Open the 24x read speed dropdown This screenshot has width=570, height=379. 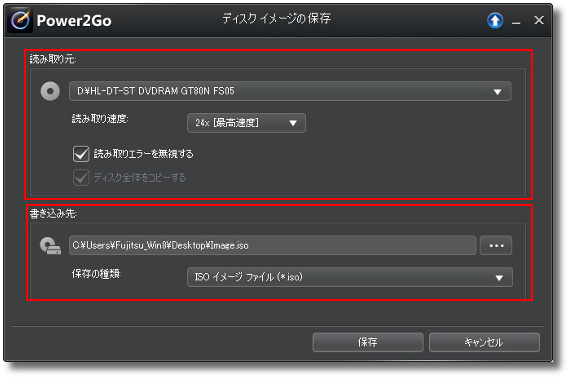tap(246, 123)
